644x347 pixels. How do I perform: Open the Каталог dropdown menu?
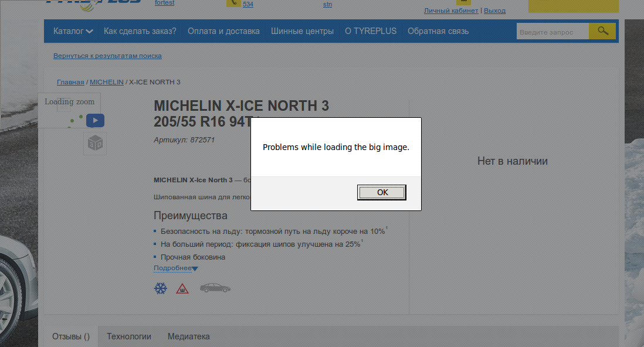[73, 31]
